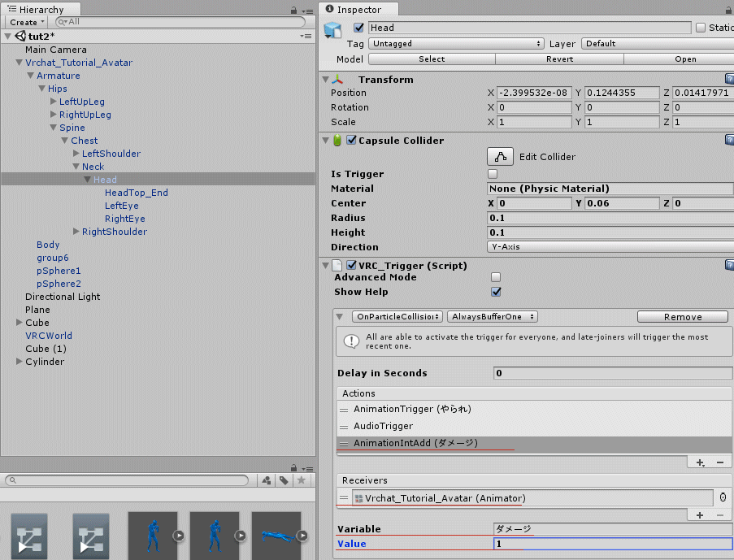Open the Tag dropdown showing Untagged
Image resolution: width=734 pixels, height=560 pixels.
pyautogui.click(x=456, y=44)
